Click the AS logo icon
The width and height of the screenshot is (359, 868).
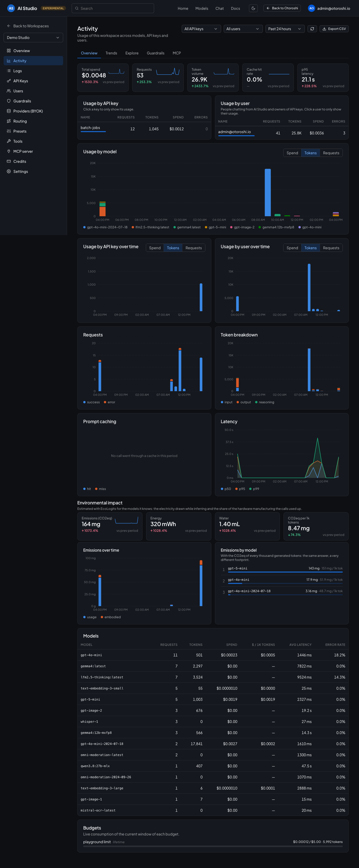coord(11,8)
